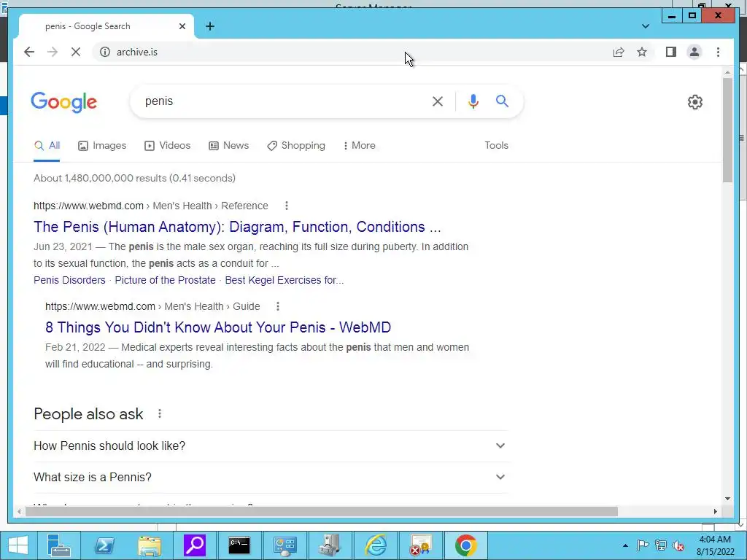Viewport: 747px width, 560px height.
Task: Submit search with the blue magnifier icon
Action: point(502,101)
